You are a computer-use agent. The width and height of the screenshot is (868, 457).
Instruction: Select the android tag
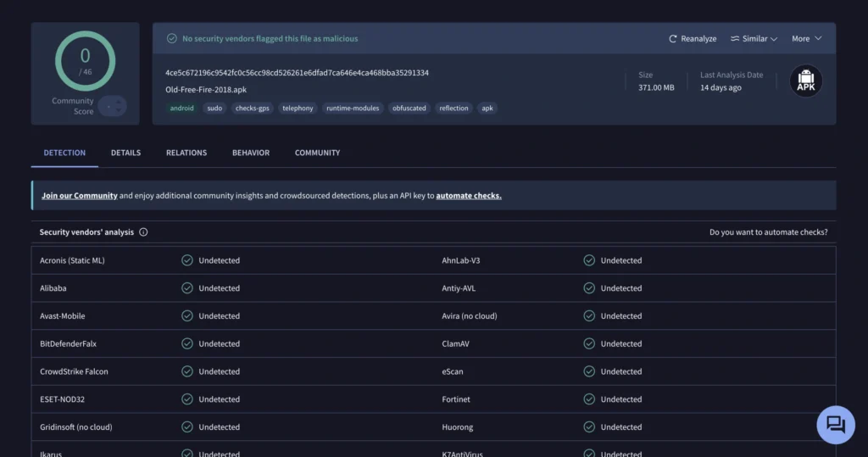coord(182,108)
